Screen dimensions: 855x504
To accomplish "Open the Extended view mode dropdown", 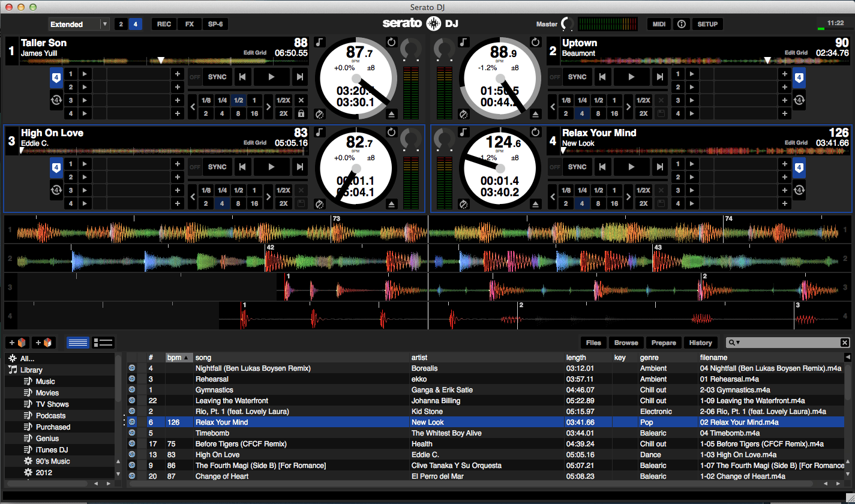I will click(x=104, y=24).
